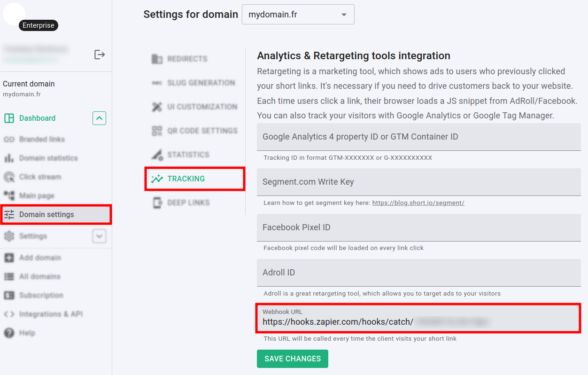Open Domain settings in the sidebar
Screen dimensions: 588x375
point(46,215)
